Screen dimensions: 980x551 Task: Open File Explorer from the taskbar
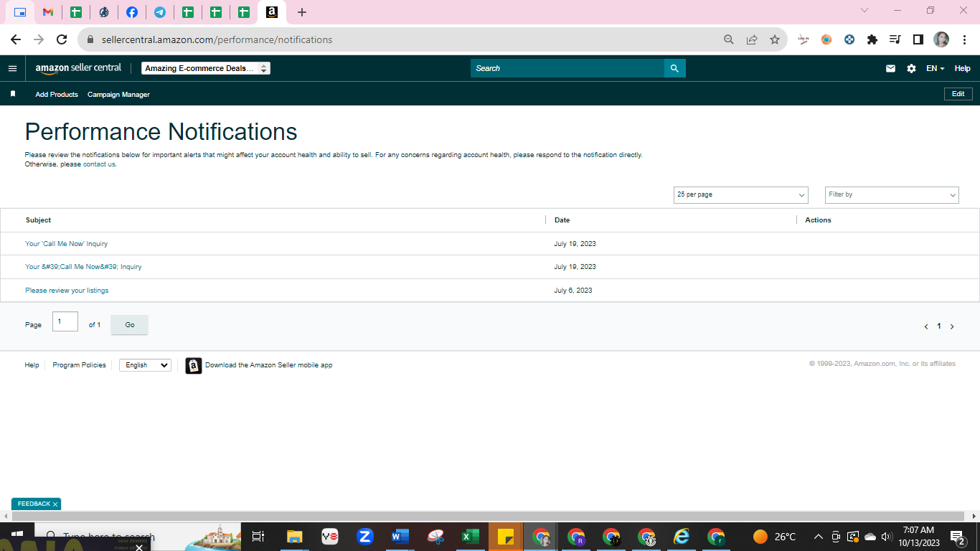294,537
